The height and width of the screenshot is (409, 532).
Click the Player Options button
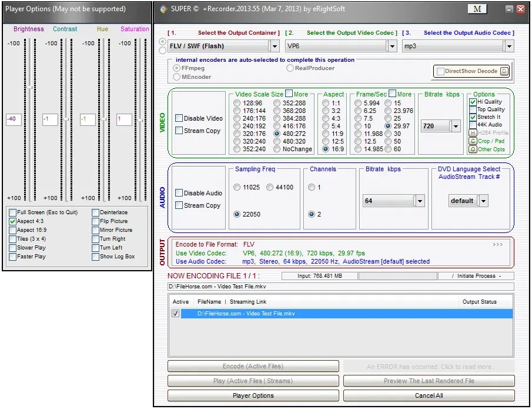(x=253, y=395)
